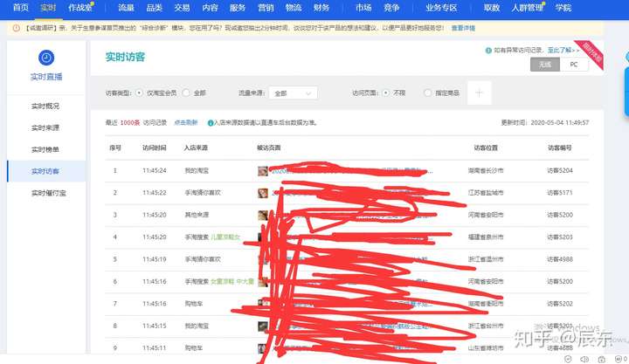Click 访问时间 column header

155,148
